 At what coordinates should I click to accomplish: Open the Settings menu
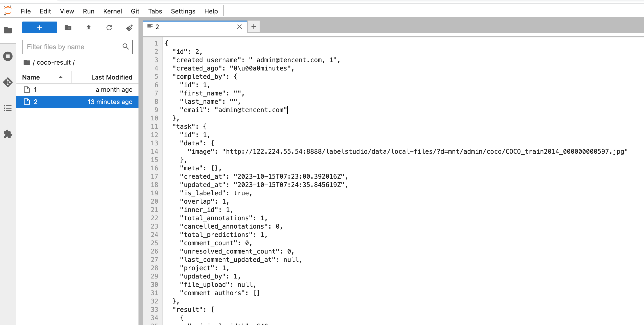(x=183, y=11)
